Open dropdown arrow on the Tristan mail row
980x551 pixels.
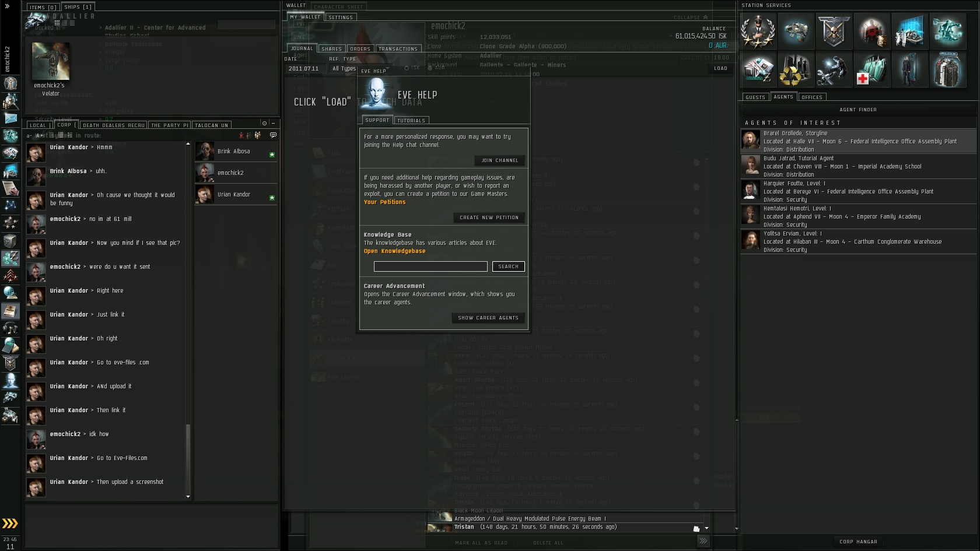click(706, 528)
